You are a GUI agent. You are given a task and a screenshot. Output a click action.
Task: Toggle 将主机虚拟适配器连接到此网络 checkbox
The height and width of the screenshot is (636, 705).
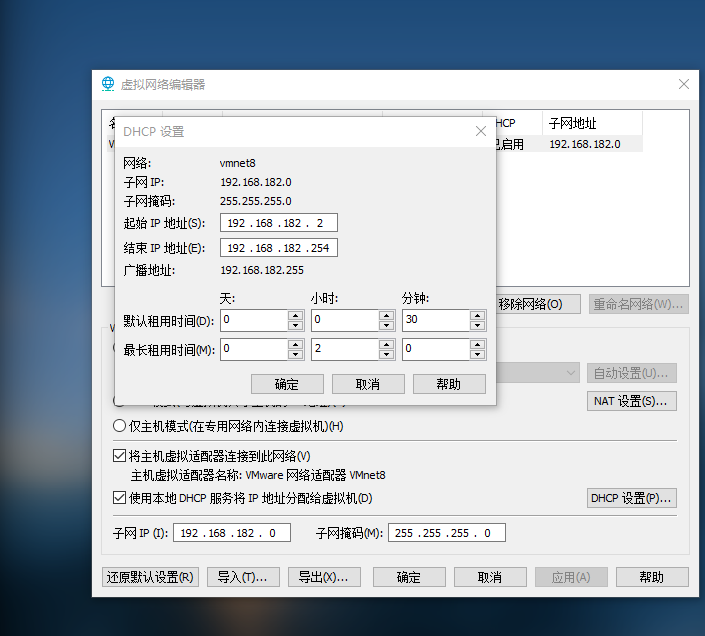tap(119, 456)
